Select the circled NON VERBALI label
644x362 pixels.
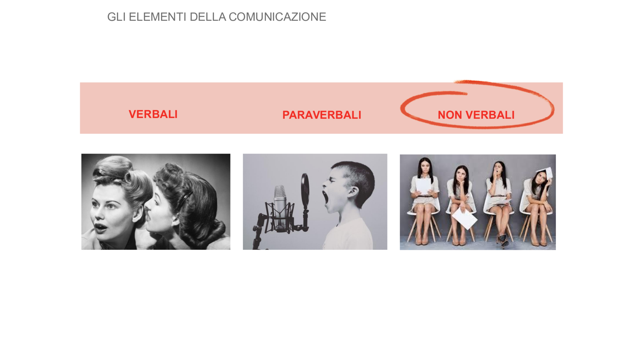(x=476, y=115)
